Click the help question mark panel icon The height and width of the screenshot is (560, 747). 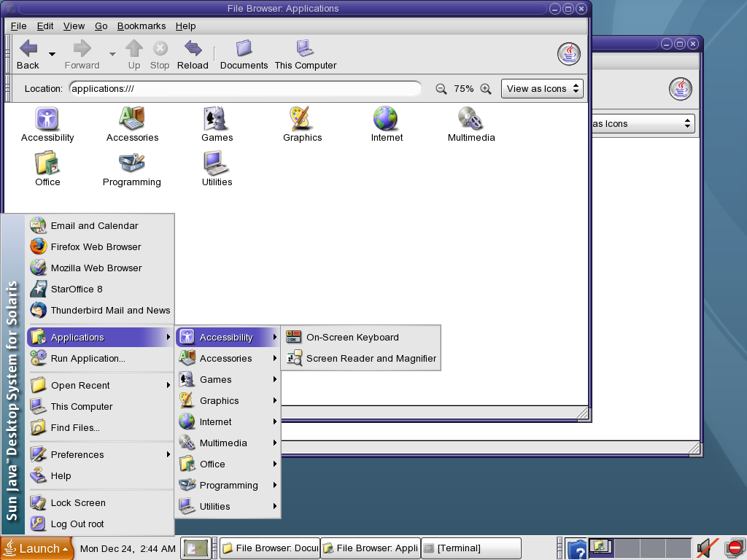tap(576, 549)
